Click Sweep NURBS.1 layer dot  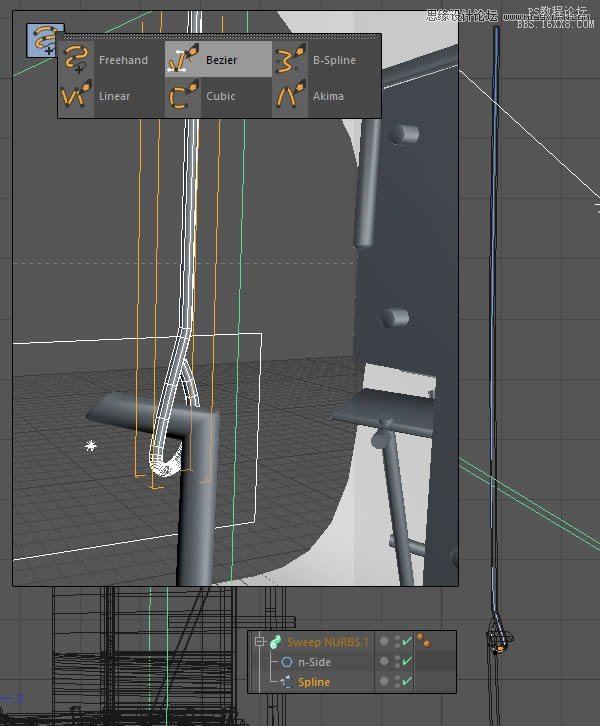[x=384, y=641]
